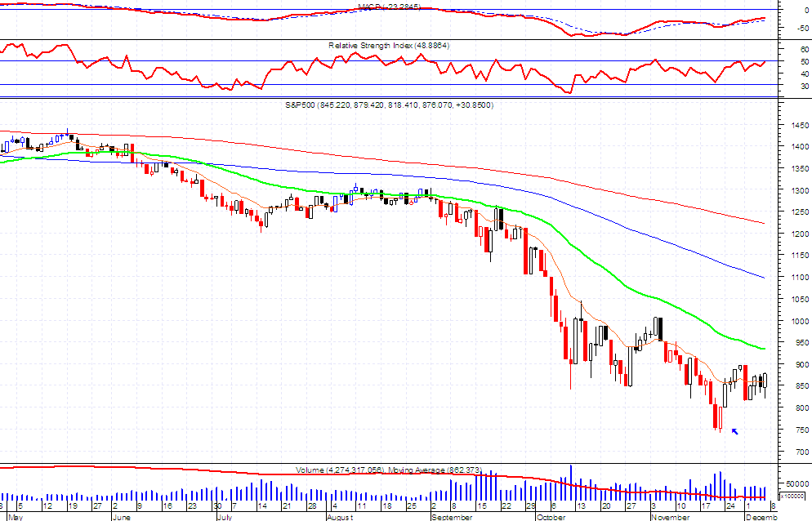Select the 1000 price axis label
Viewport: 812px width, 521px height.
pyautogui.click(x=800, y=321)
